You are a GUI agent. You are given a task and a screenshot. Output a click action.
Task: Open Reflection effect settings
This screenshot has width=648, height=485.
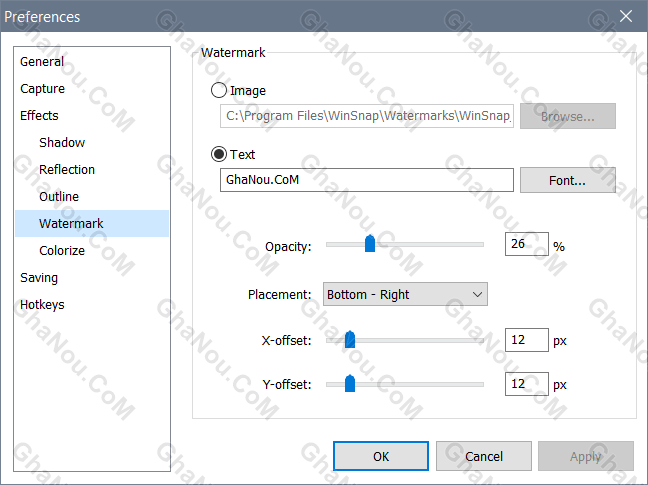click(92, 169)
